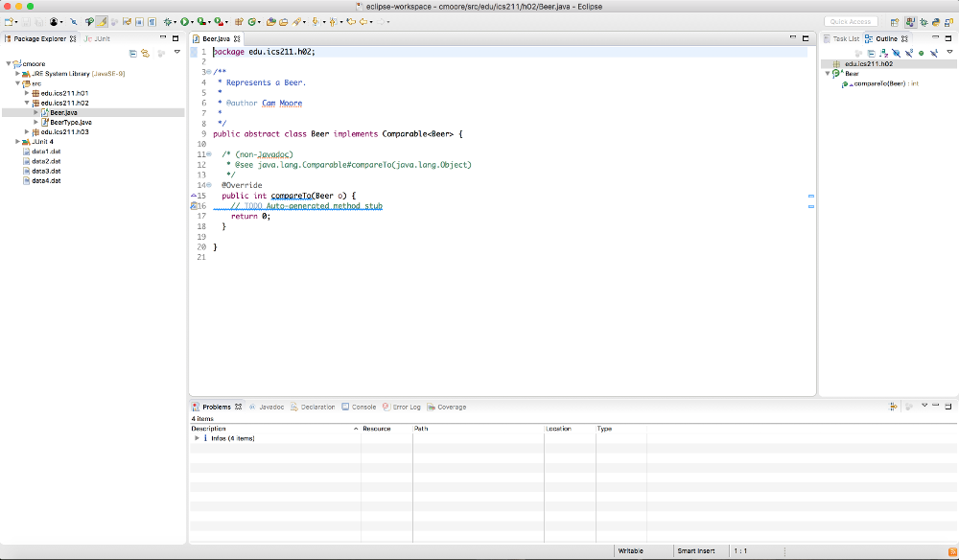Collapse the Beer class in Outline
The image size is (959, 560).
click(x=827, y=74)
